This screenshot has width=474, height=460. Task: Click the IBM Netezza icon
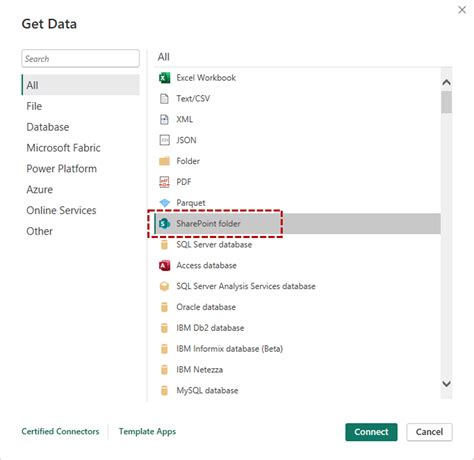[164, 370]
